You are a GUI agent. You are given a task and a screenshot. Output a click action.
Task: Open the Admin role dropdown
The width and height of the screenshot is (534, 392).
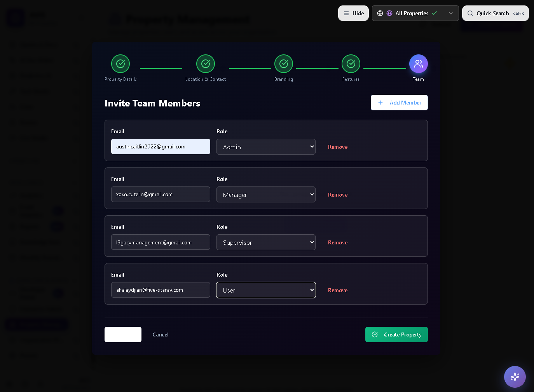coord(266,147)
